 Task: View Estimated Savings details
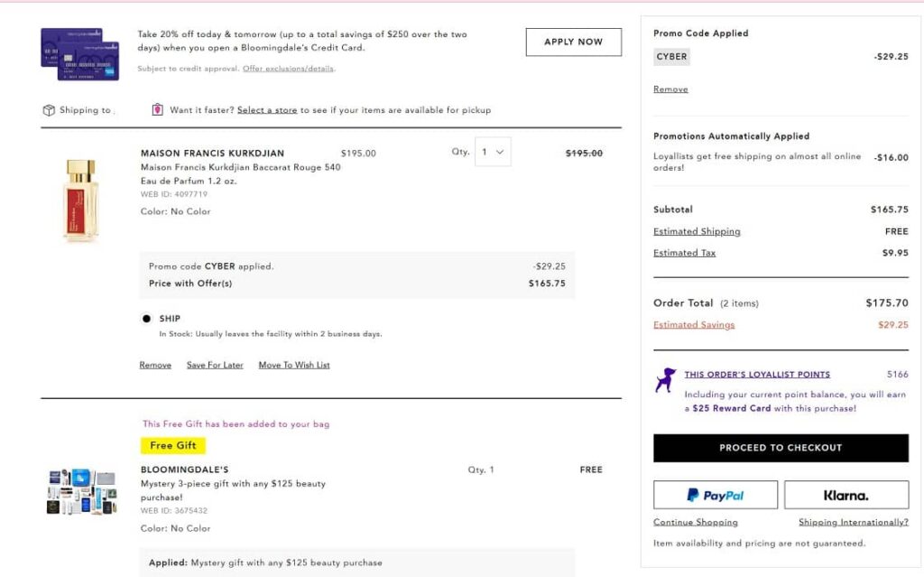[x=694, y=325]
